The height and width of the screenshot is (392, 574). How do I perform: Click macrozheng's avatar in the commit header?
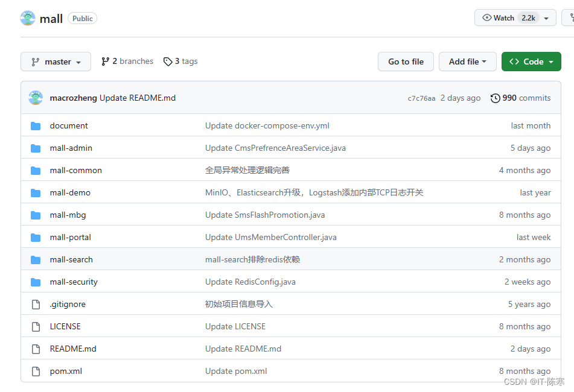(36, 98)
